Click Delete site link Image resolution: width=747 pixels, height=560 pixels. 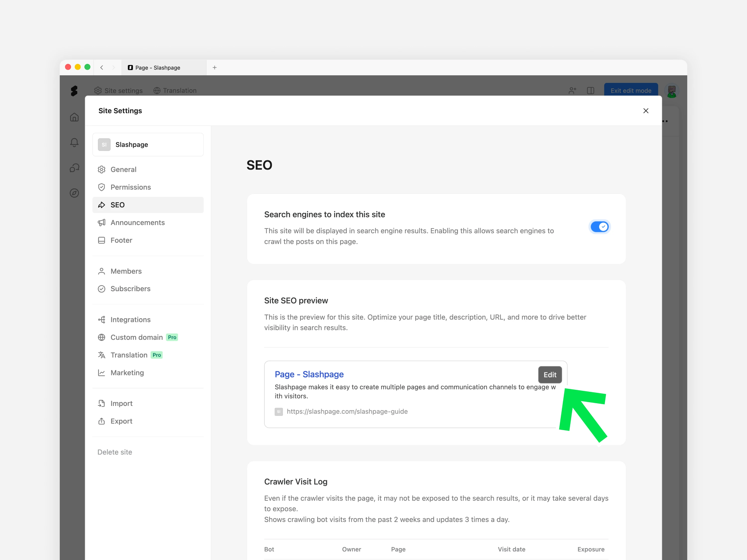115,452
